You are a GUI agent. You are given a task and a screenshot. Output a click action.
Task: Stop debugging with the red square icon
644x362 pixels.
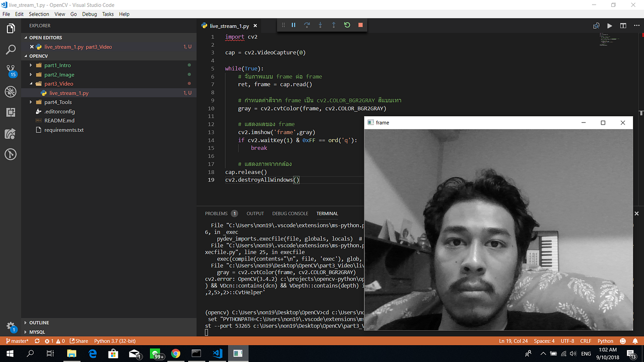pos(360,25)
